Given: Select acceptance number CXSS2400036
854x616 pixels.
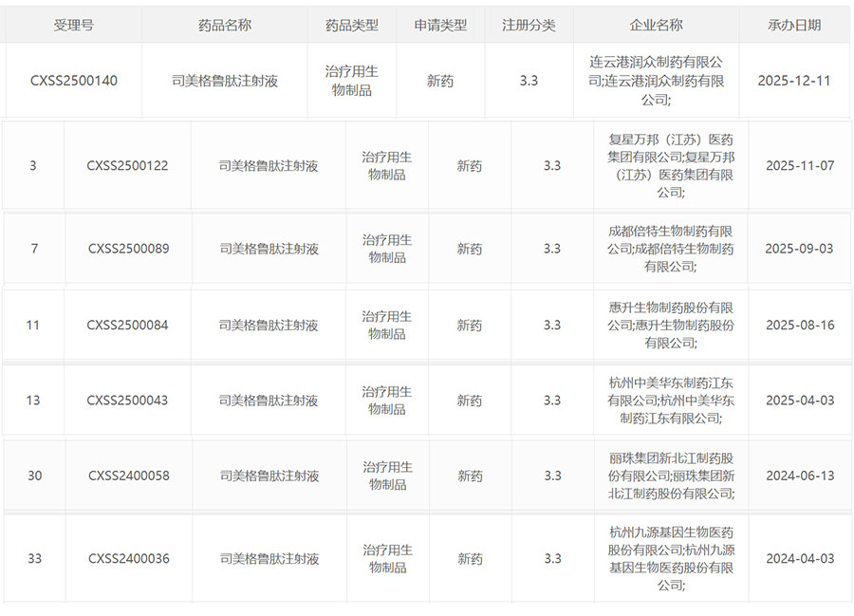Looking at the screenshot, I should click(x=128, y=559).
